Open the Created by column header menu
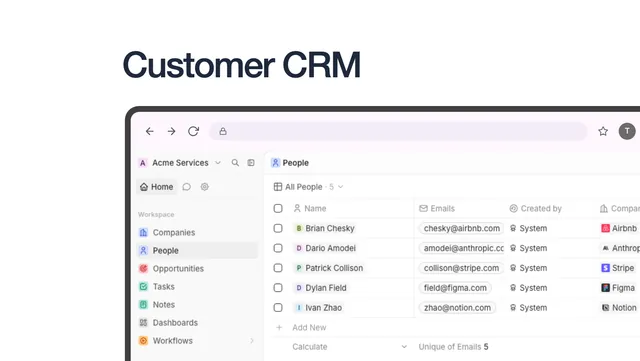 [536, 209]
